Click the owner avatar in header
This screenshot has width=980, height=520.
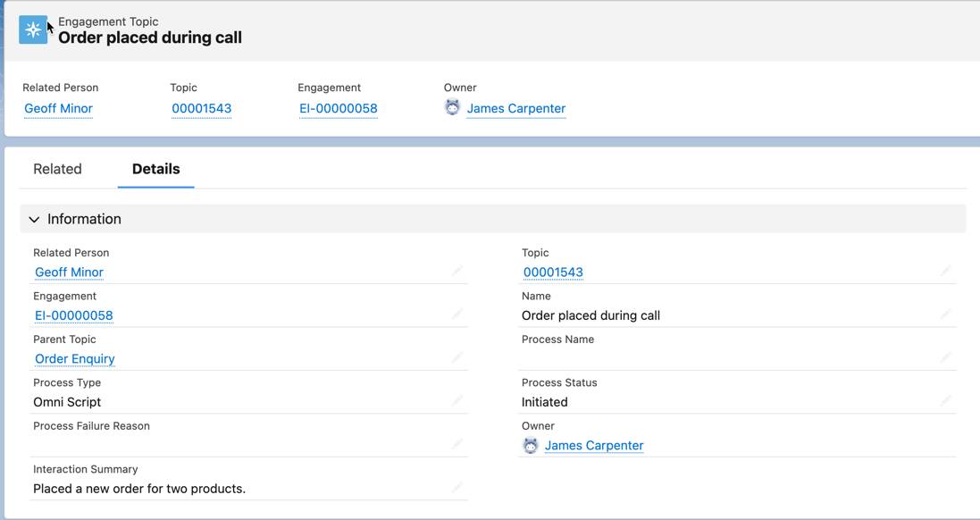pos(453,107)
